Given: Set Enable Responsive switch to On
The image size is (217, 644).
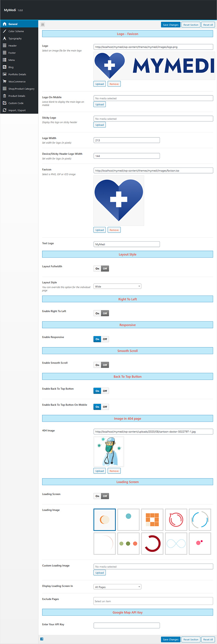Looking at the screenshot, I should [97, 339].
